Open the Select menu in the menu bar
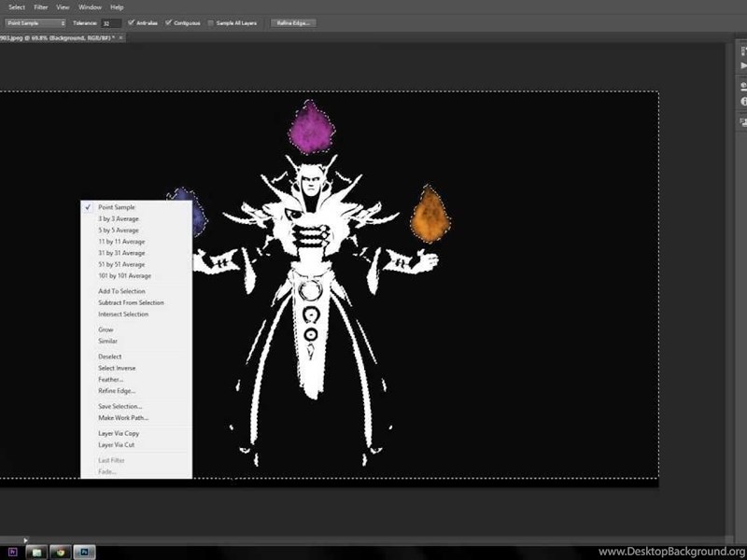This screenshot has height=560, width=747. [17, 7]
